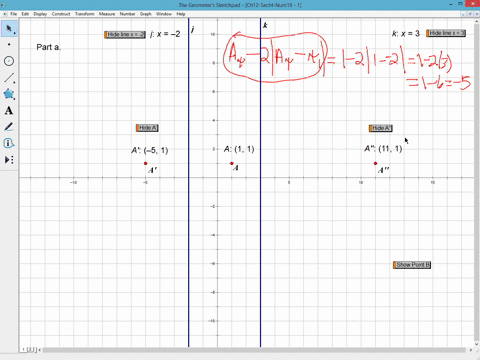The width and height of the screenshot is (480, 360).
Task: Click the horizontal scrollbar left arrow
Action: click(x=40, y=350)
